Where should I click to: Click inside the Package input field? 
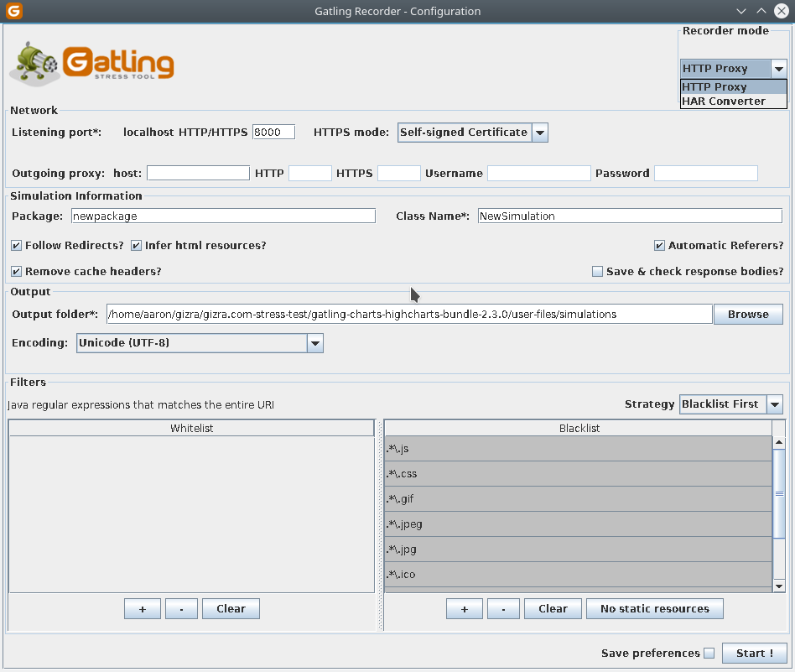pyautogui.click(x=222, y=216)
